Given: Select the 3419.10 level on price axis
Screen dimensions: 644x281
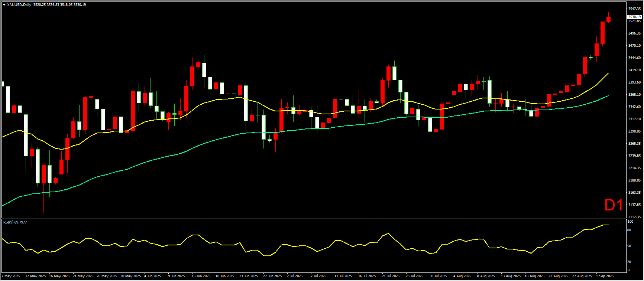Looking at the screenshot, I should click(634, 70).
